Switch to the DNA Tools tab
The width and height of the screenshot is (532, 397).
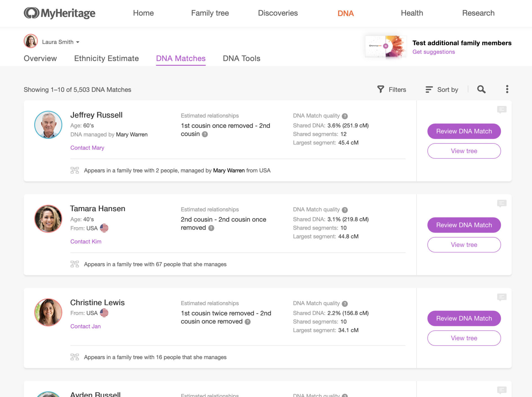coord(242,58)
